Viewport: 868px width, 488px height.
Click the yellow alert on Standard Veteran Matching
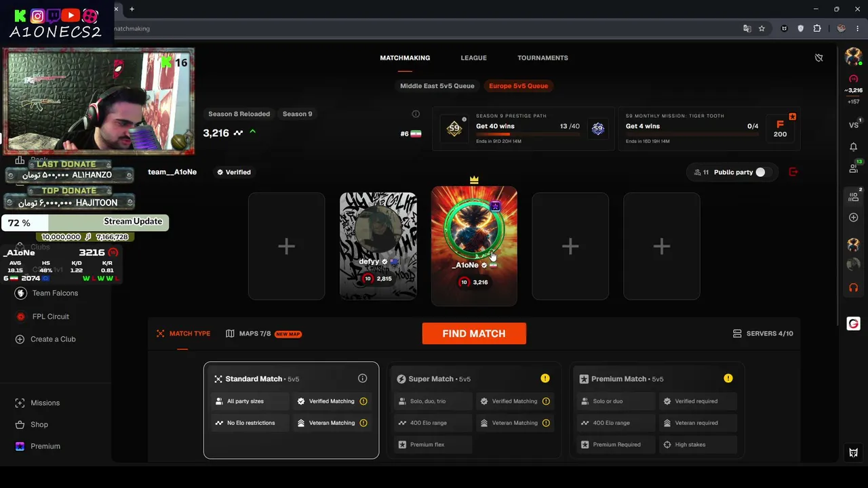tap(363, 423)
